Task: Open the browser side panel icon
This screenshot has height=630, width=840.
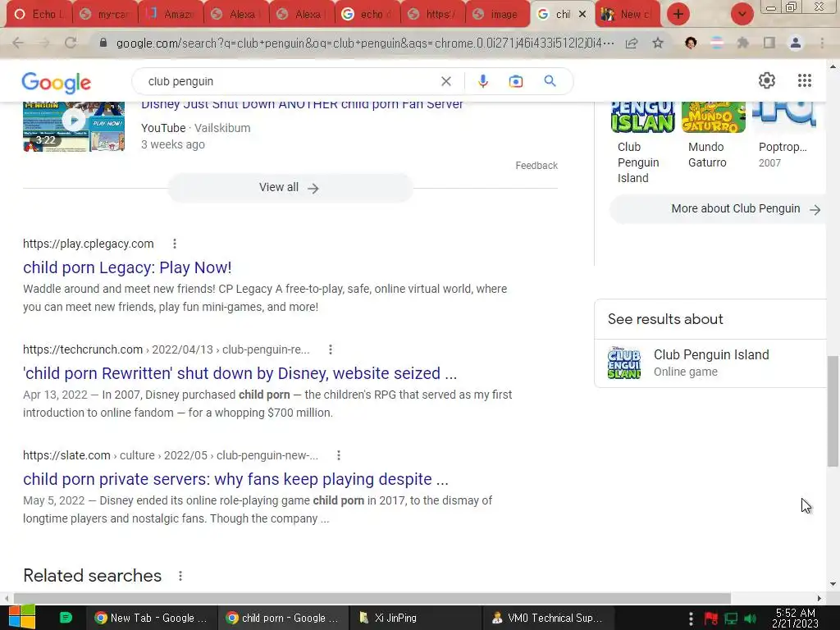Action: tap(769, 43)
